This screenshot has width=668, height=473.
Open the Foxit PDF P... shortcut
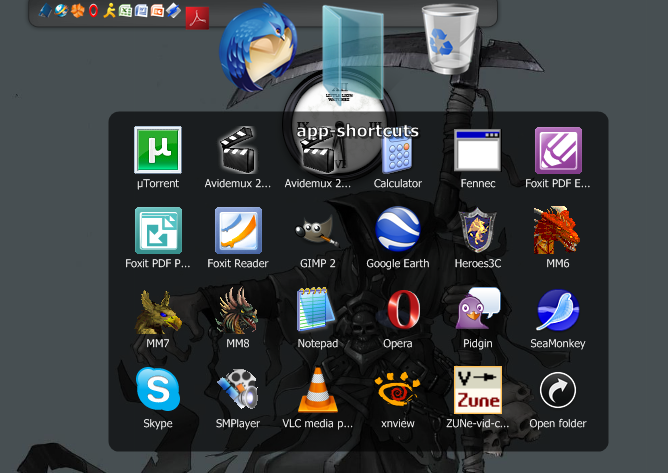(158, 231)
